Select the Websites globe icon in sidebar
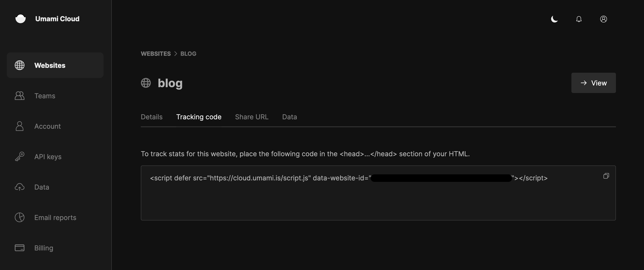 pos(20,65)
